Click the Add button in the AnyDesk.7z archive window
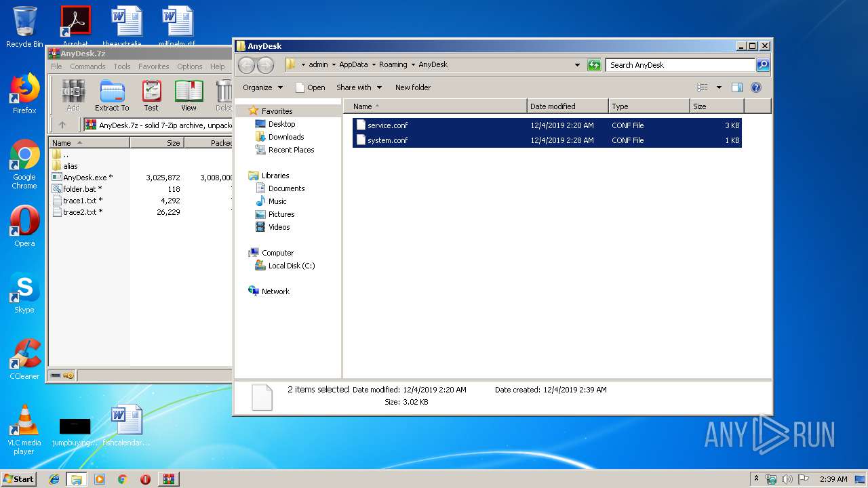This screenshot has height=488, width=868. [x=73, y=95]
